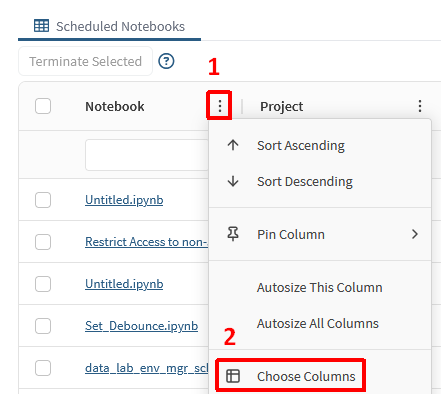This screenshot has height=394, width=441.
Task: Click the help question mark icon
Action: [x=166, y=61]
